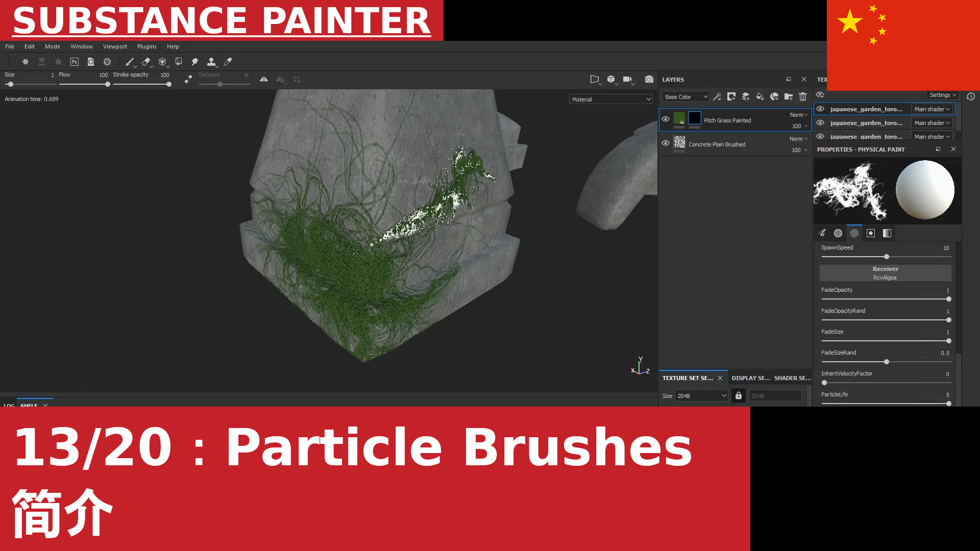
Task: Click the Export to Photoshop icon
Action: pos(75,62)
